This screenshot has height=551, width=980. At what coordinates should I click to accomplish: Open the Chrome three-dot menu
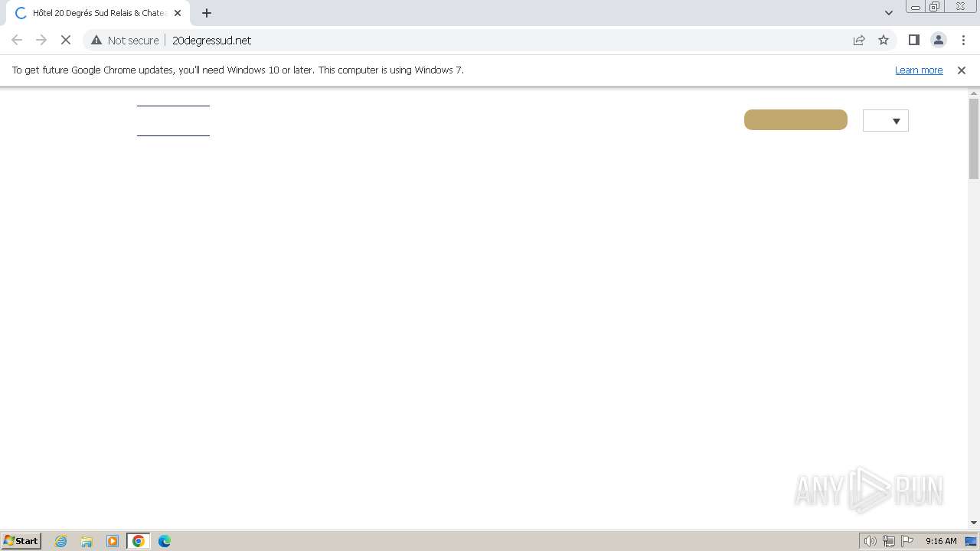(963, 40)
